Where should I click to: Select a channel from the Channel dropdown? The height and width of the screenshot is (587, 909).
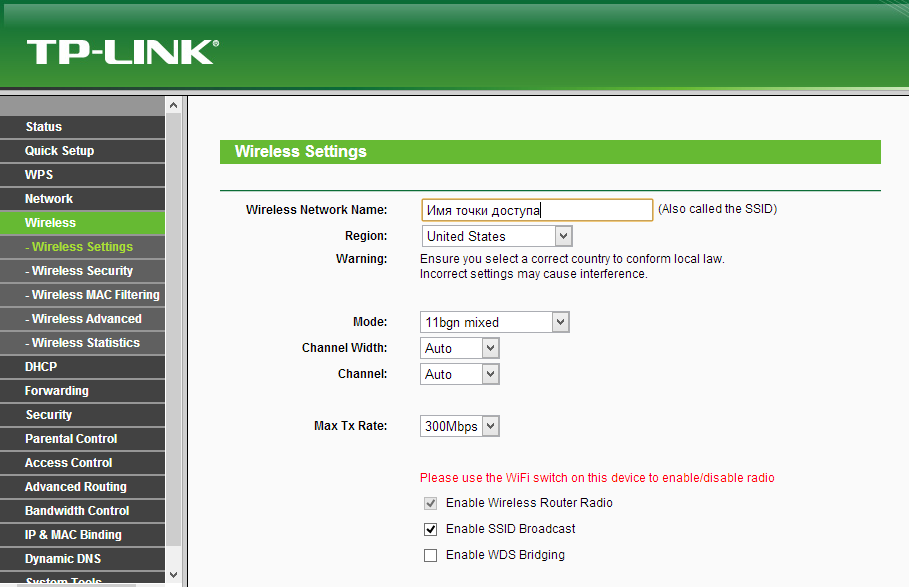460,374
